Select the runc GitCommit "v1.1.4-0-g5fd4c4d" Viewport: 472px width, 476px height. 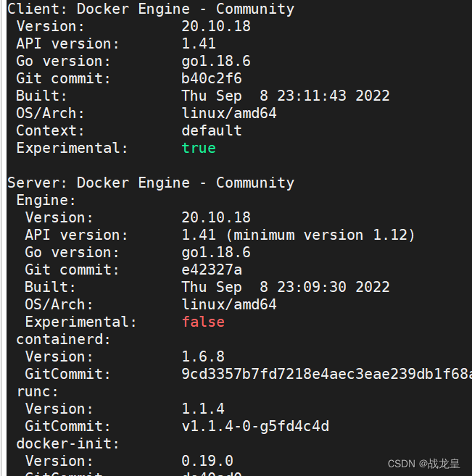pos(255,426)
